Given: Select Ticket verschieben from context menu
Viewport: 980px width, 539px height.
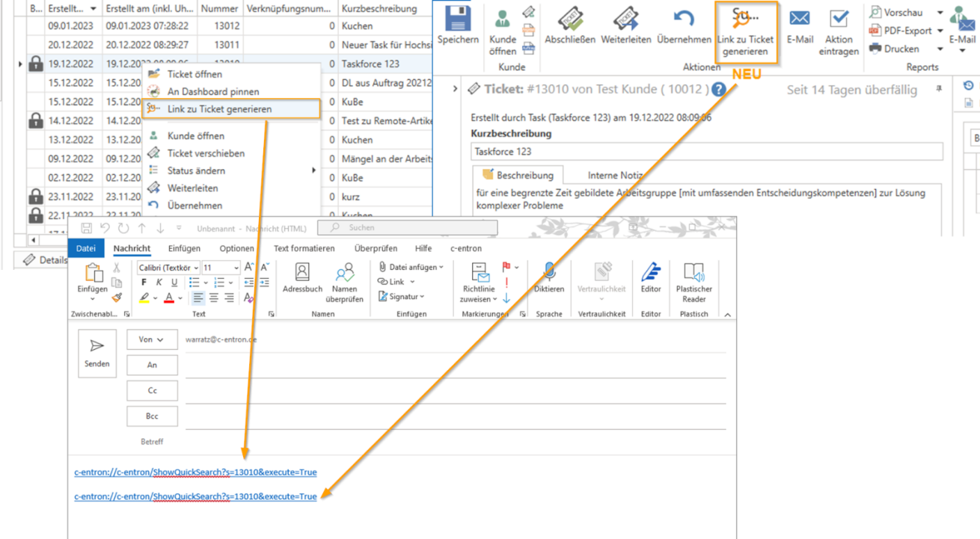Looking at the screenshot, I should pyautogui.click(x=206, y=153).
